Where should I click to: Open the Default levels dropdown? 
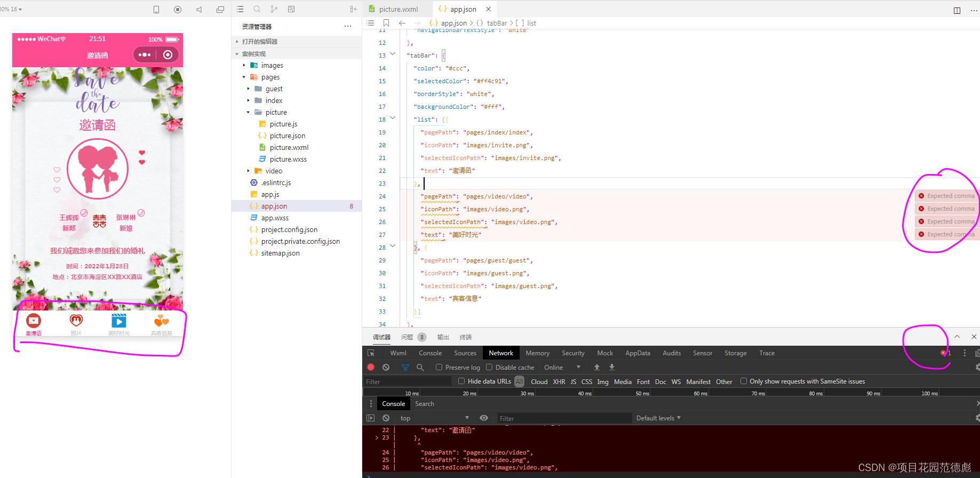658,418
